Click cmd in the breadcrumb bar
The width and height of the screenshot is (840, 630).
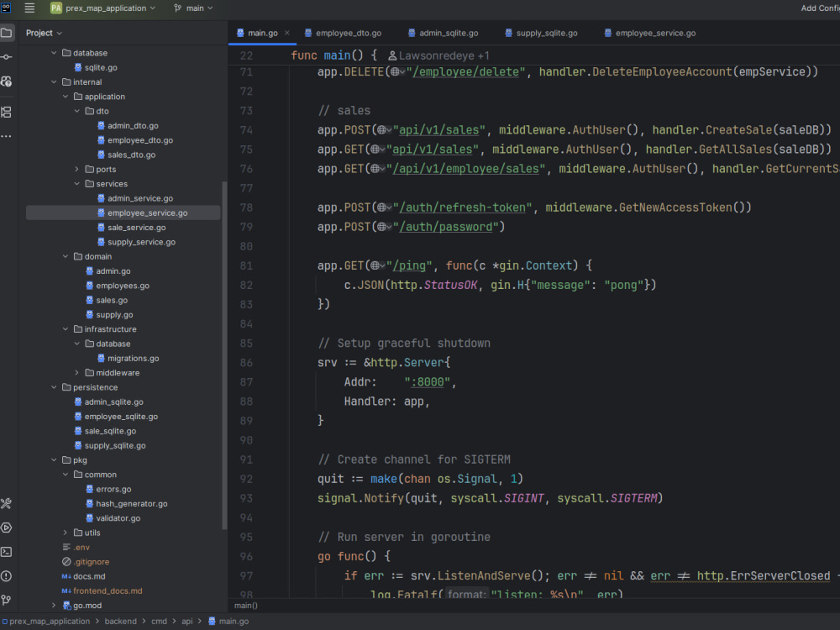[x=159, y=622]
